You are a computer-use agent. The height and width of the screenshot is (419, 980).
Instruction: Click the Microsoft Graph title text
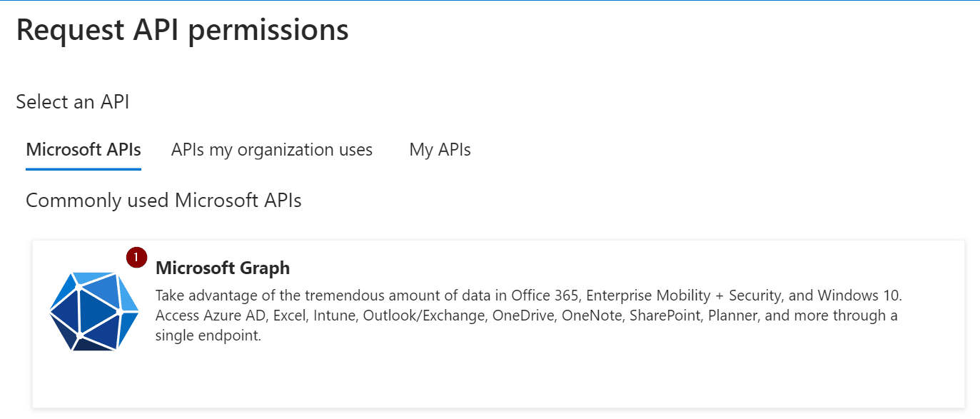(x=223, y=268)
